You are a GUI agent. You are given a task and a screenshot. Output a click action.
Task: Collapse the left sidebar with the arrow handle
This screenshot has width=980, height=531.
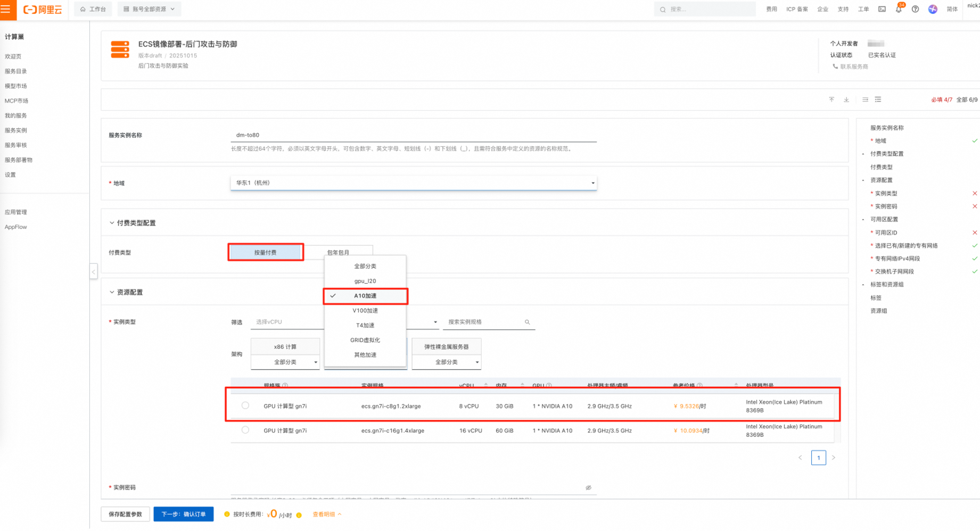click(x=94, y=271)
